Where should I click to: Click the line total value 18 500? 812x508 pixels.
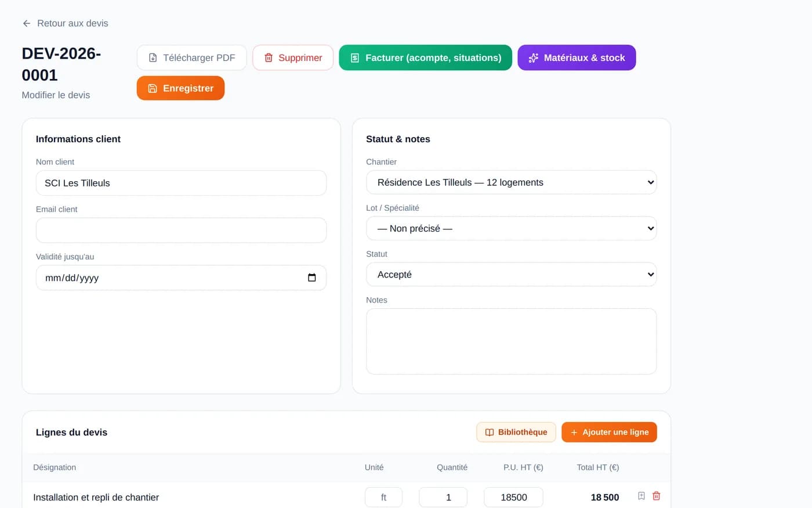[605, 497]
